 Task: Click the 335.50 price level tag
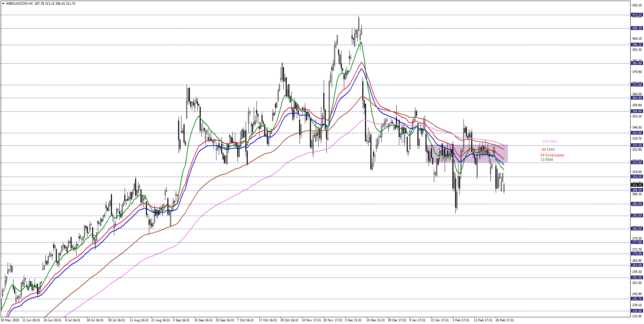[x=637, y=145]
